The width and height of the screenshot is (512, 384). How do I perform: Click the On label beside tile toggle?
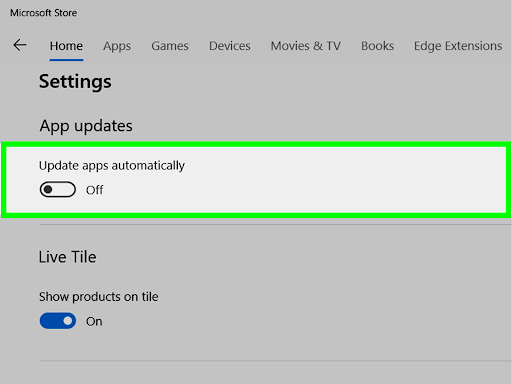click(x=94, y=321)
